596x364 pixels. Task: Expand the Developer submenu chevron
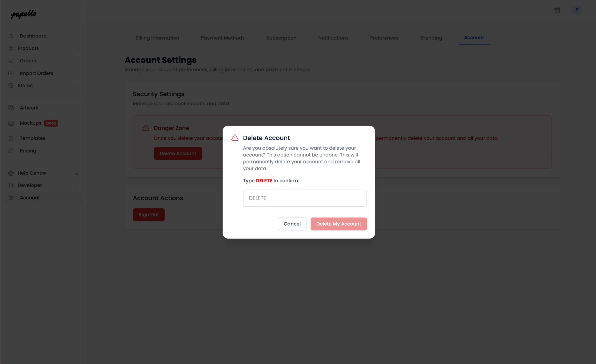[x=76, y=185]
